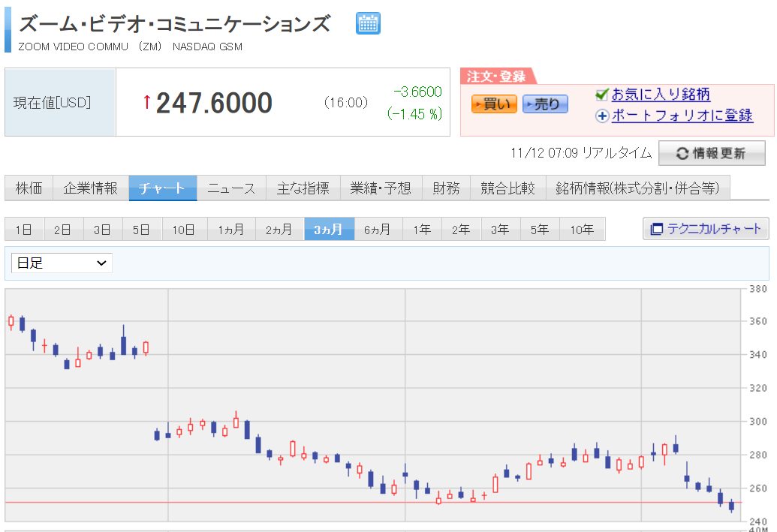Select 2ヵ月 chart period
777x532 pixels.
tap(279, 230)
